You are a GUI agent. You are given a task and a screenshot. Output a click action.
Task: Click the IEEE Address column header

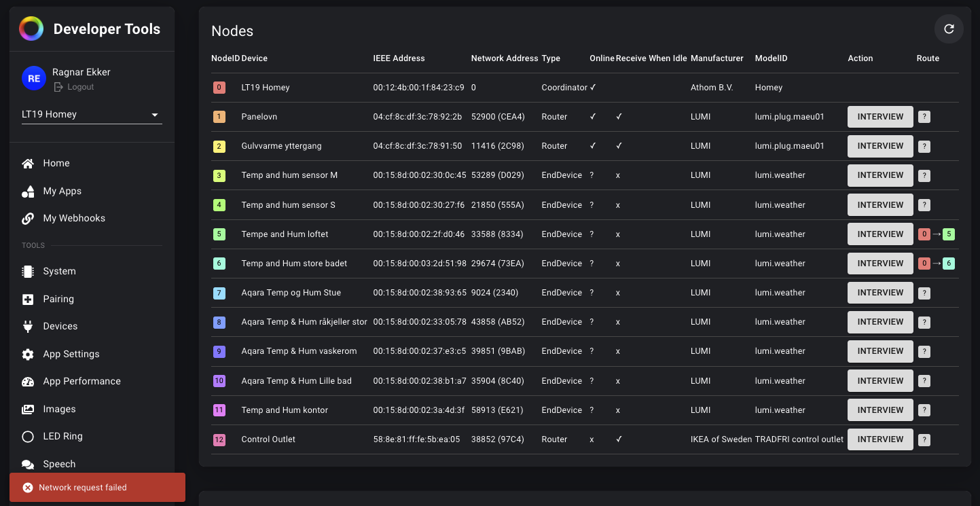coord(399,58)
